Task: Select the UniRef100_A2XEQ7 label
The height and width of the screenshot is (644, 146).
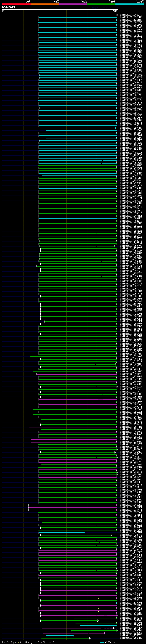Action: click(131, 402)
